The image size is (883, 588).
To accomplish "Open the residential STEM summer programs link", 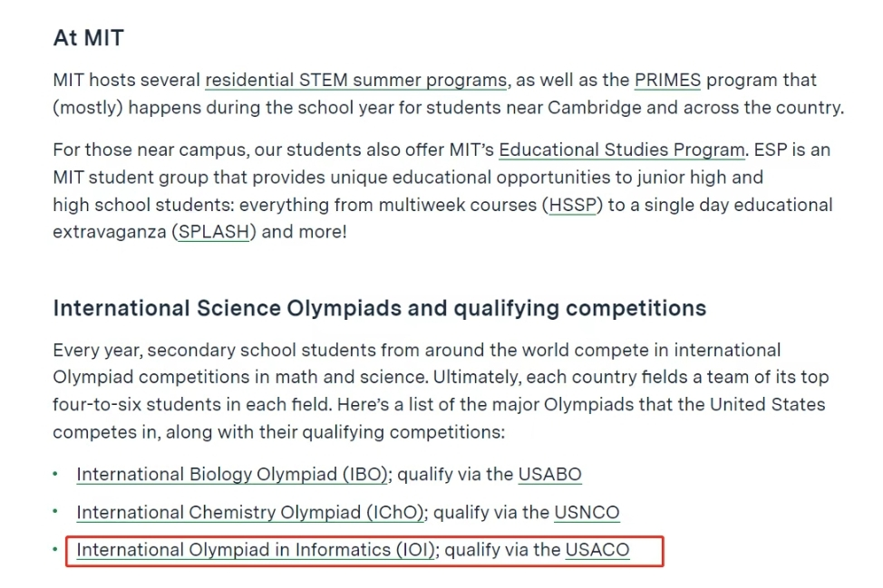I will (356, 80).
